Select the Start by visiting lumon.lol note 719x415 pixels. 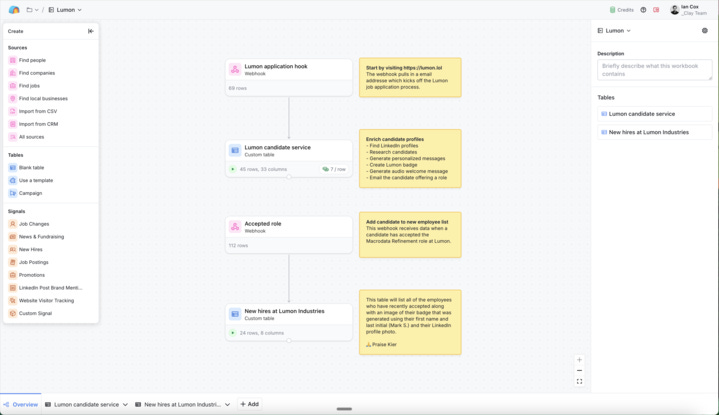410,77
